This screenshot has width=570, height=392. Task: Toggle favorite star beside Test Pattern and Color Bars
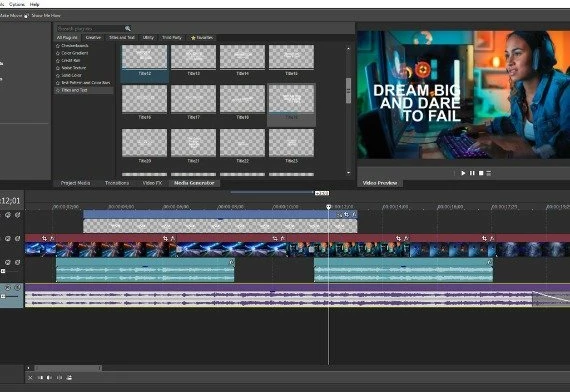tap(58, 83)
